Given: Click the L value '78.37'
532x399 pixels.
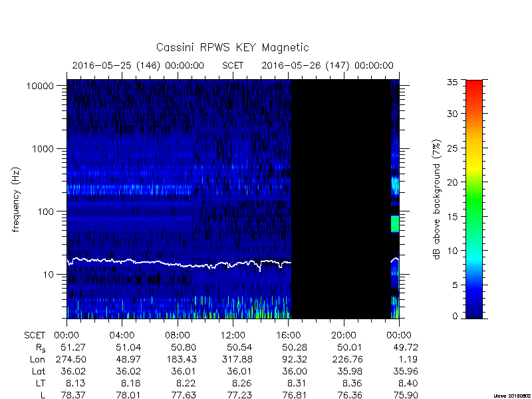Looking at the screenshot, I should point(73,395).
